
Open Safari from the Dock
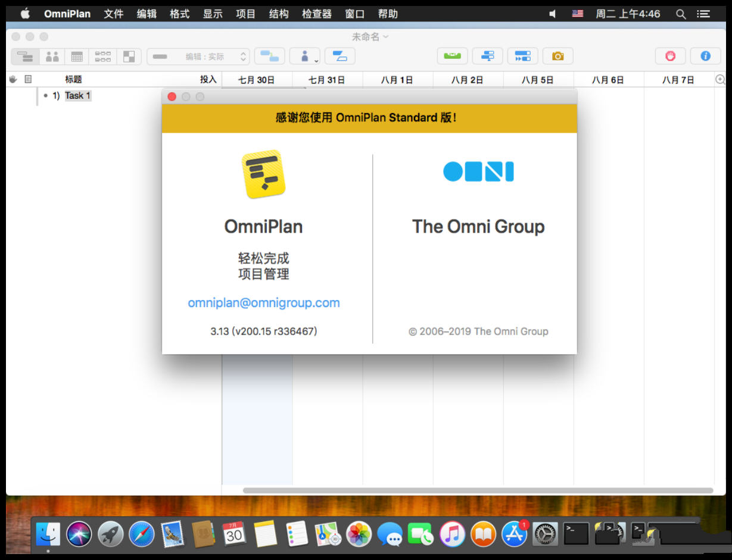tap(141, 534)
